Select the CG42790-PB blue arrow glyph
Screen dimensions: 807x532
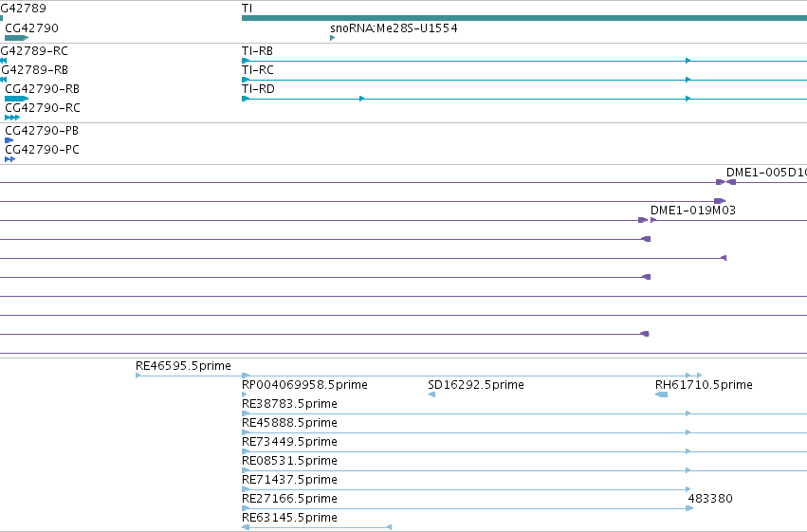pyautogui.click(x=9, y=140)
